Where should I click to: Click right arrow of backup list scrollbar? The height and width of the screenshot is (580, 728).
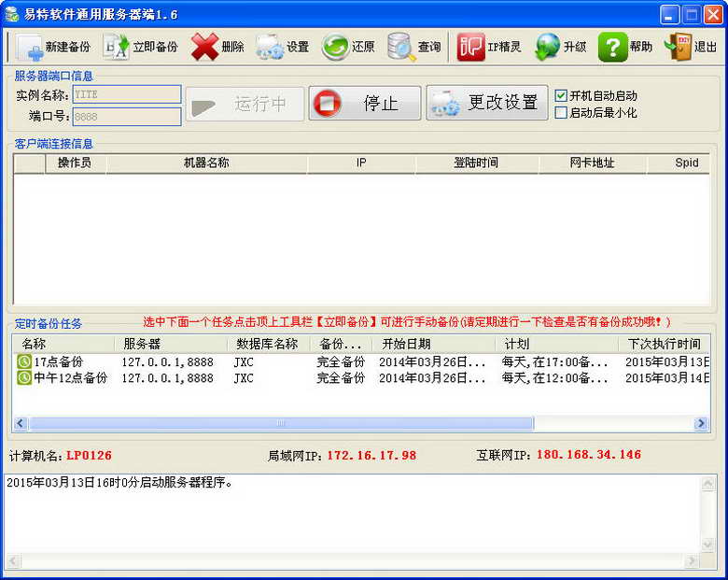[x=701, y=423]
